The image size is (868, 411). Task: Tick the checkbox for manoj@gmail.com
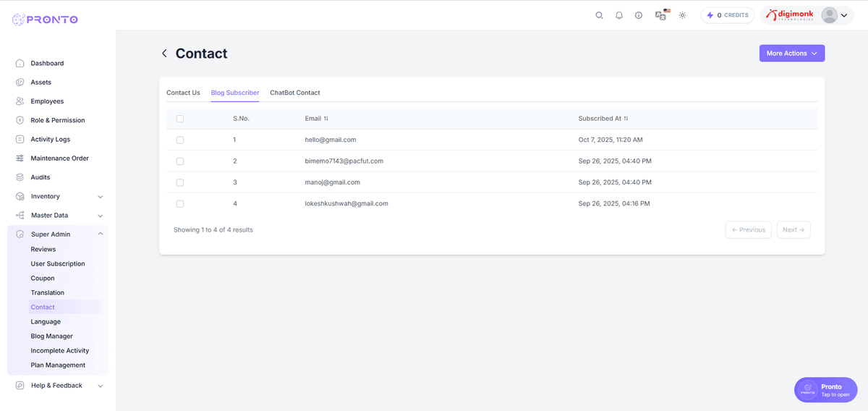pos(180,182)
